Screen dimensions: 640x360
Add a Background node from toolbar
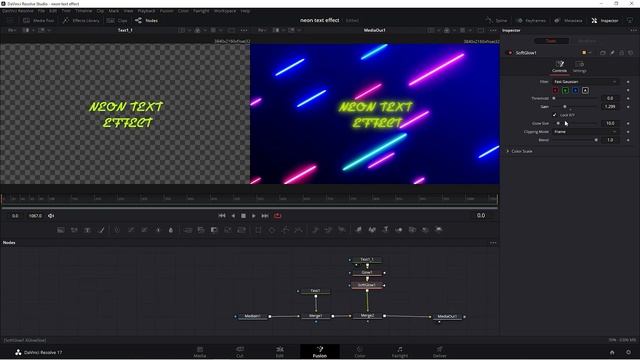(61, 230)
